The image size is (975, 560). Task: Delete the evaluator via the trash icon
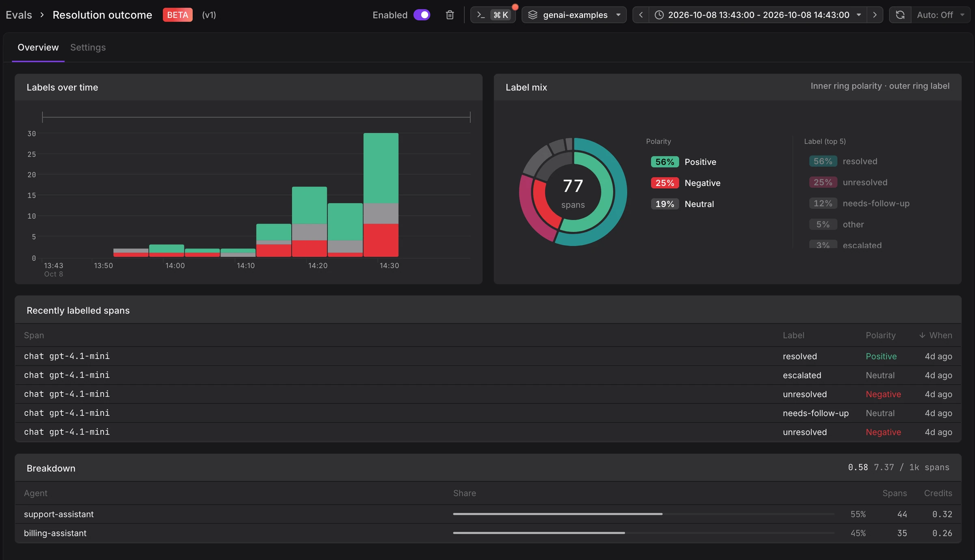click(449, 15)
